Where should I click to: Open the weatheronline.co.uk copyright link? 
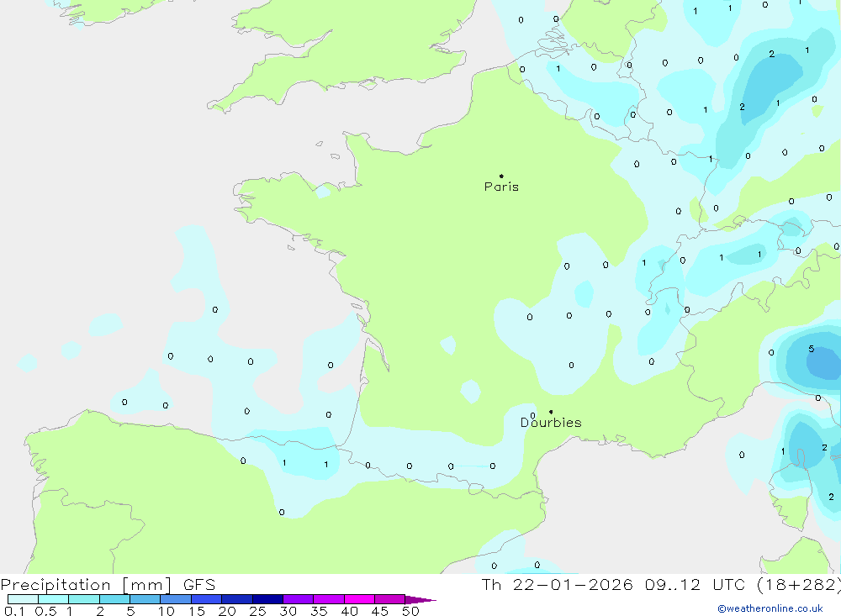coord(770,608)
